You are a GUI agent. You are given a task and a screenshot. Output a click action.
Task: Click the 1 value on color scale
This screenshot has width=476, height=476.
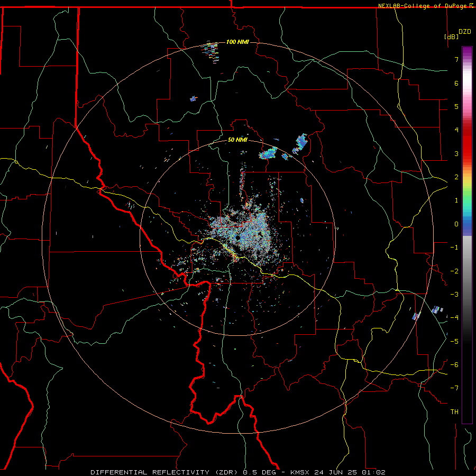pos(456,200)
